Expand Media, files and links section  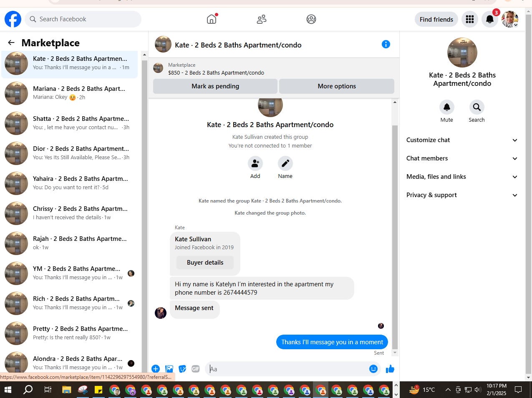(x=462, y=177)
